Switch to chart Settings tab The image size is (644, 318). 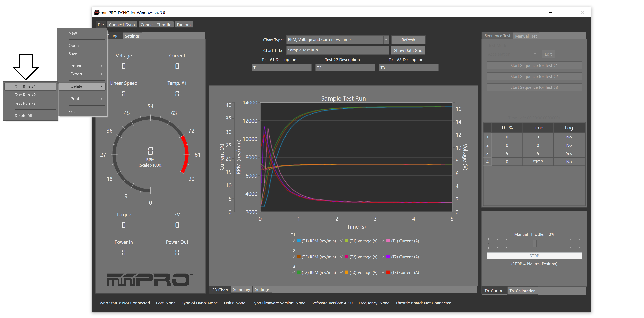(262, 290)
